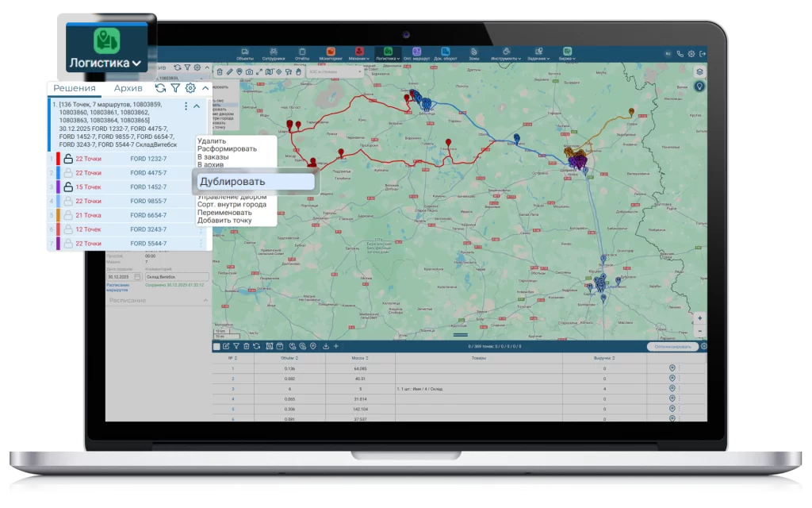The image size is (812, 508).
Task: Open the gear settings in the Решения panel
Action: pos(190,89)
